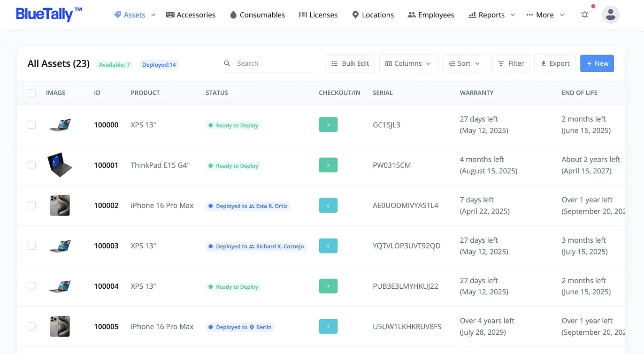Tick checkbox for asset 100000
The width and height of the screenshot is (644, 354).
pos(32,125)
